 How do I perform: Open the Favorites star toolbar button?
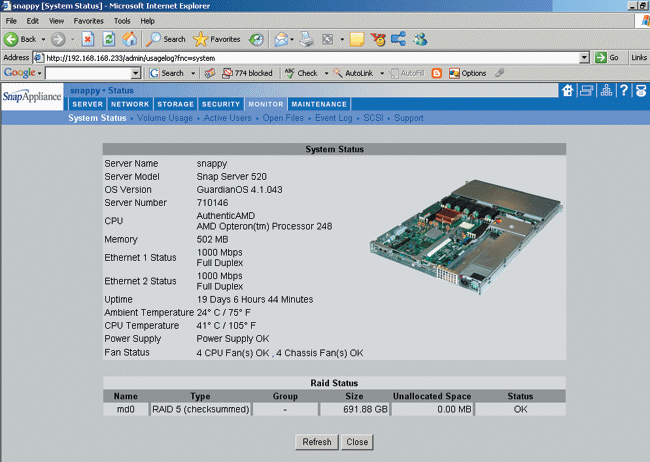coord(217,39)
